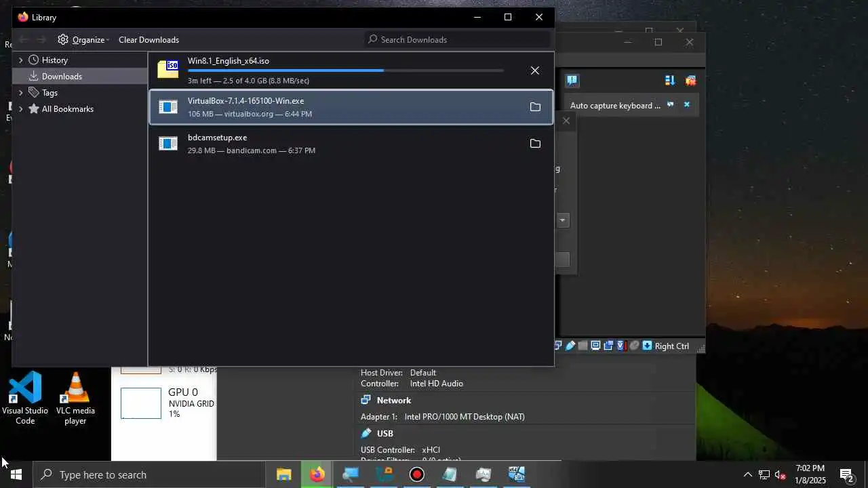Toggle notification sort order icon in VirtualBox

(670, 81)
